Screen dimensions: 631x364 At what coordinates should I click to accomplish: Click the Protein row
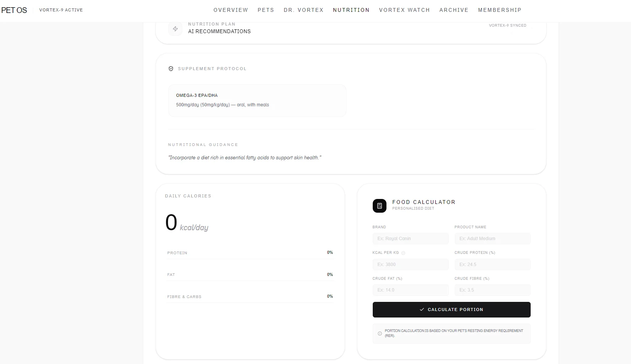pyautogui.click(x=250, y=253)
